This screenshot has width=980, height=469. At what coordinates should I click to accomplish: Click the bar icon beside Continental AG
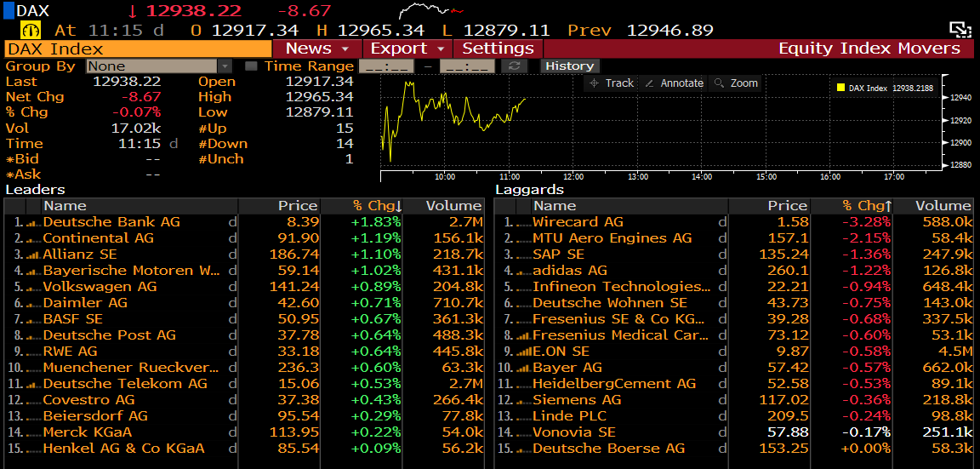pyautogui.click(x=33, y=239)
